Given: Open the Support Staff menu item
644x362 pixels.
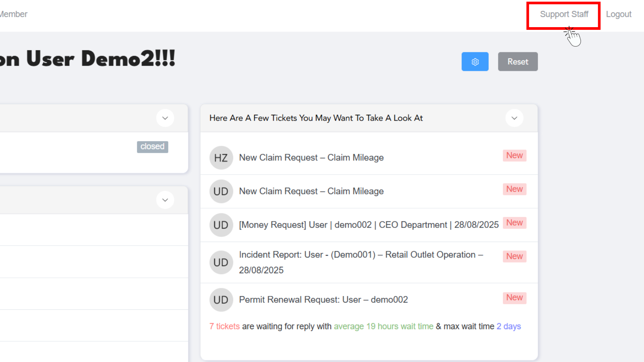Looking at the screenshot, I should click(x=564, y=14).
